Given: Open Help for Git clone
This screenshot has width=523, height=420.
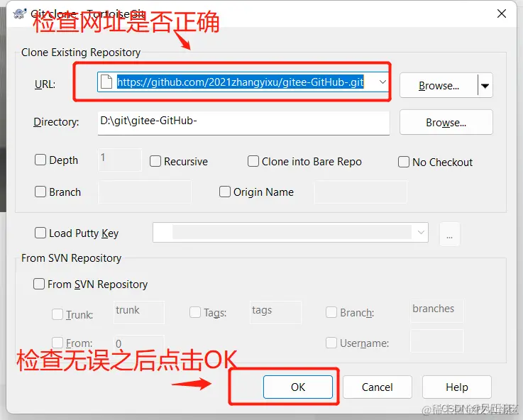Looking at the screenshot, I should click(x=456, y=387).
